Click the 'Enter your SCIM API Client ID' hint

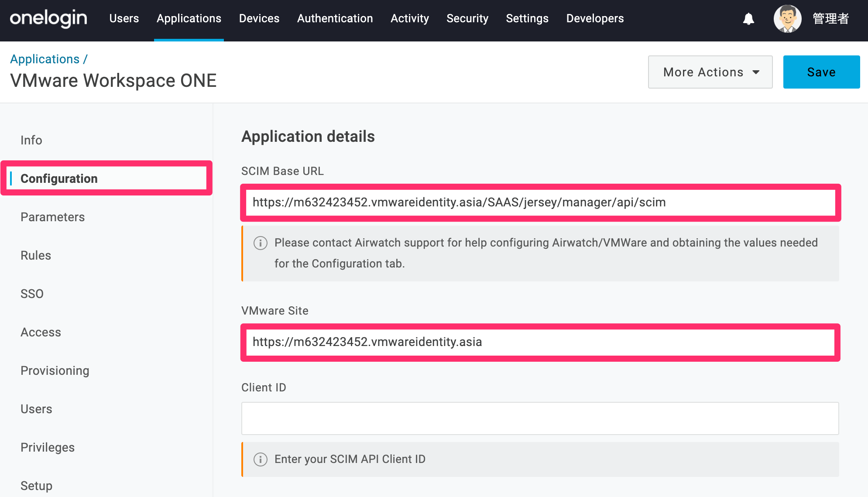pos(350,459)
